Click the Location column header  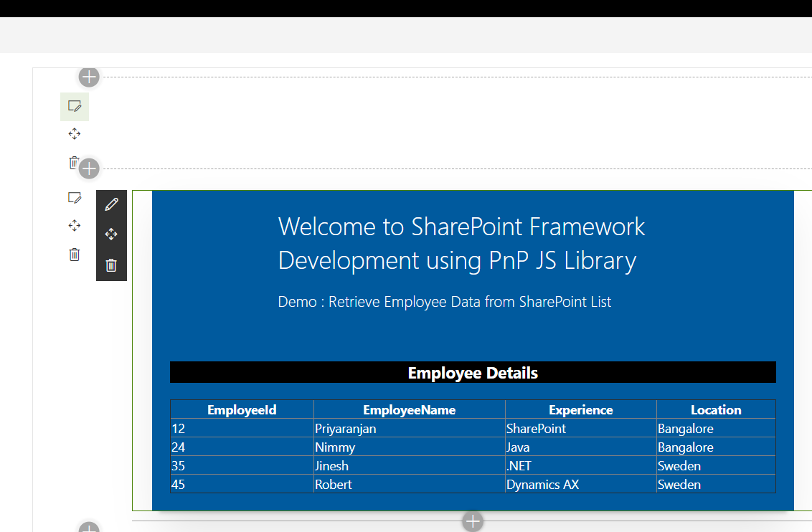(x=716, y=409)
